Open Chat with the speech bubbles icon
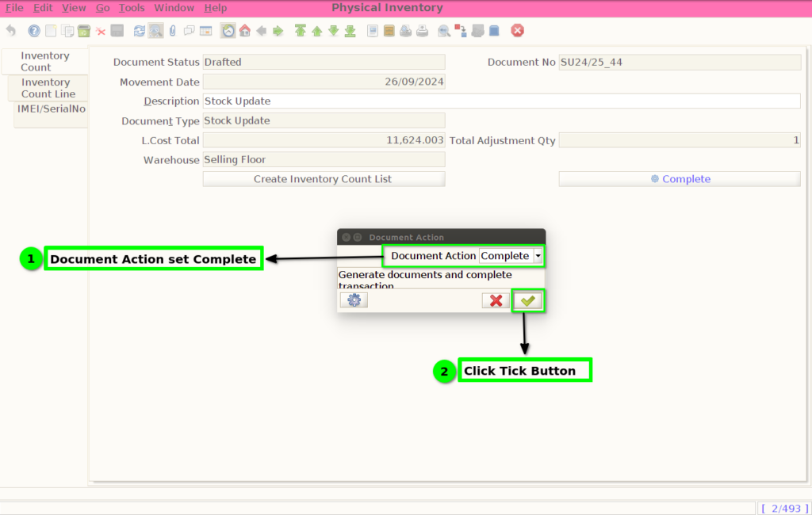This screenshot has height=515, width=812. [189, 31]
